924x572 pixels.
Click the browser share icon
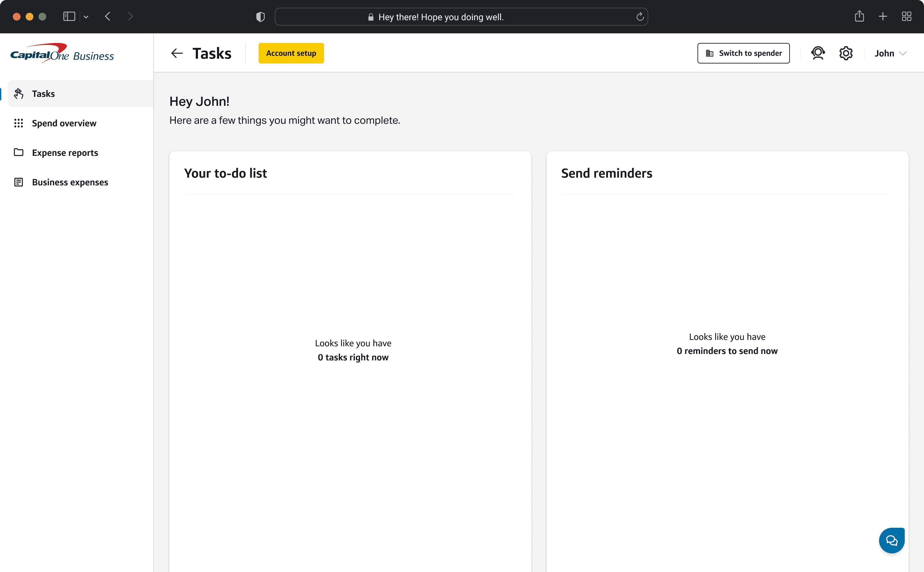point(859,16)
